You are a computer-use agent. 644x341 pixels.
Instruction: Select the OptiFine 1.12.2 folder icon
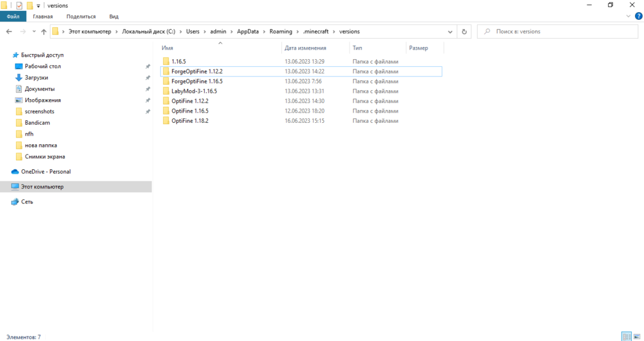coord(166,101)
